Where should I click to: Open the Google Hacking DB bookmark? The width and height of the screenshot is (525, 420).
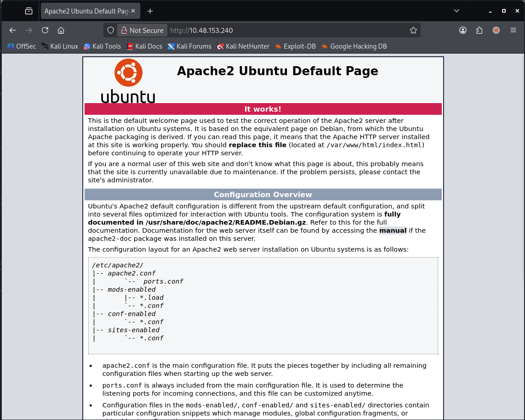click(x=354, y=46)
